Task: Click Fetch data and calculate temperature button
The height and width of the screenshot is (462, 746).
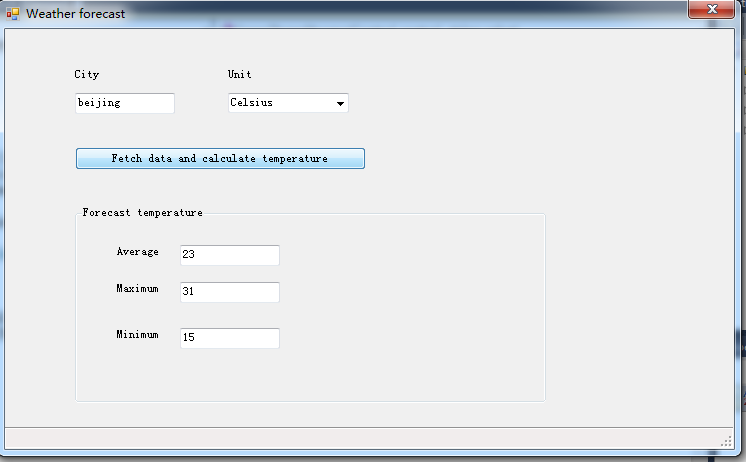Action: [x=220, y=158]
